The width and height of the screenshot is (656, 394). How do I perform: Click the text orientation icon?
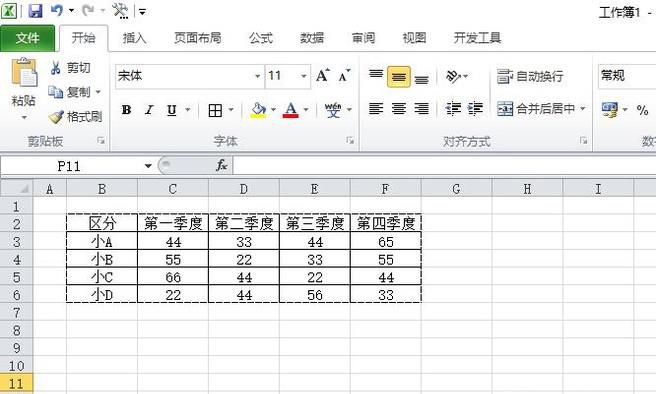tap(454, 76)
